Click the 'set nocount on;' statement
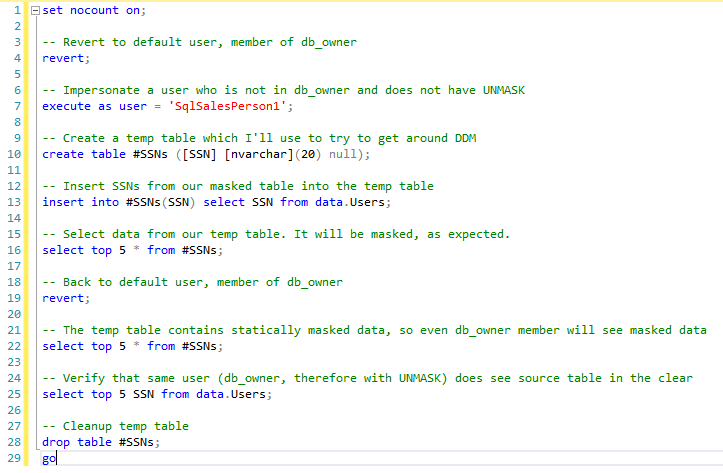This screenshot has width=723, height=473. (x=94, y=11)
